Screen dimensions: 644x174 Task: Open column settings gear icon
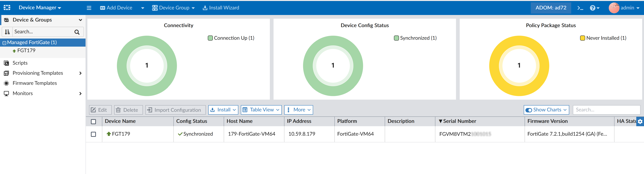640,121
